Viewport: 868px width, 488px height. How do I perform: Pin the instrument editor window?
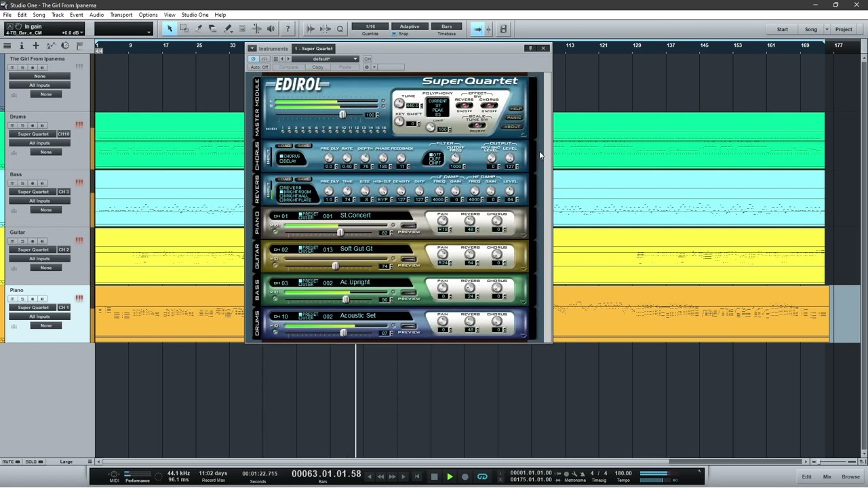point(530,48)
